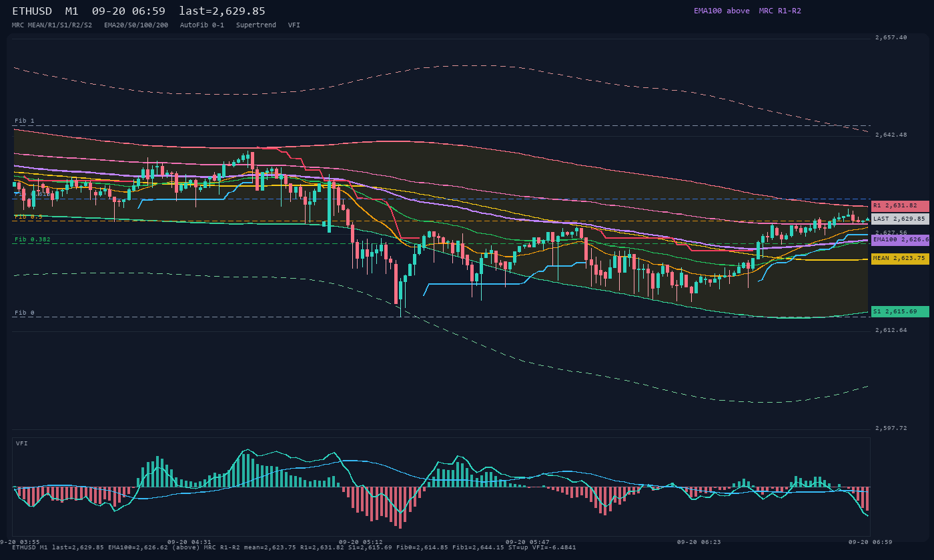The image size is (934, 560).
Task: Select the 2,597.72 price axis label
Action: [x=891, y=428]
